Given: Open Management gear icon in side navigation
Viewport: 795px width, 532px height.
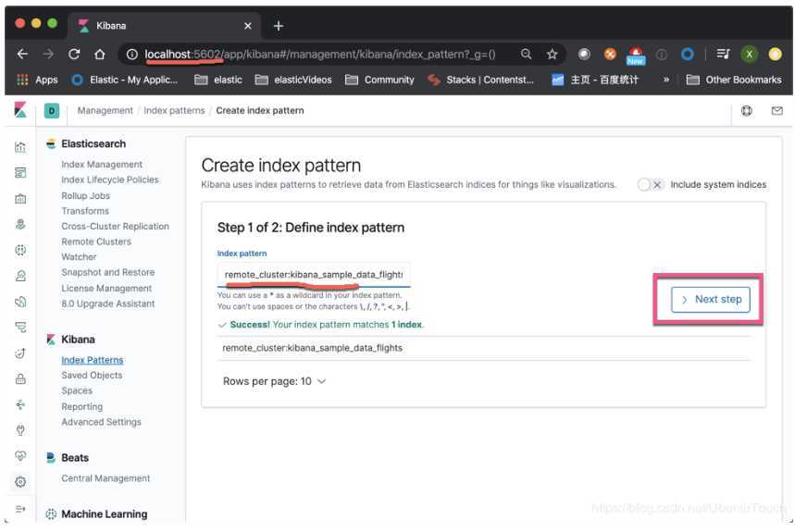Looking at the screenshot, I should (x=20, y=482).
